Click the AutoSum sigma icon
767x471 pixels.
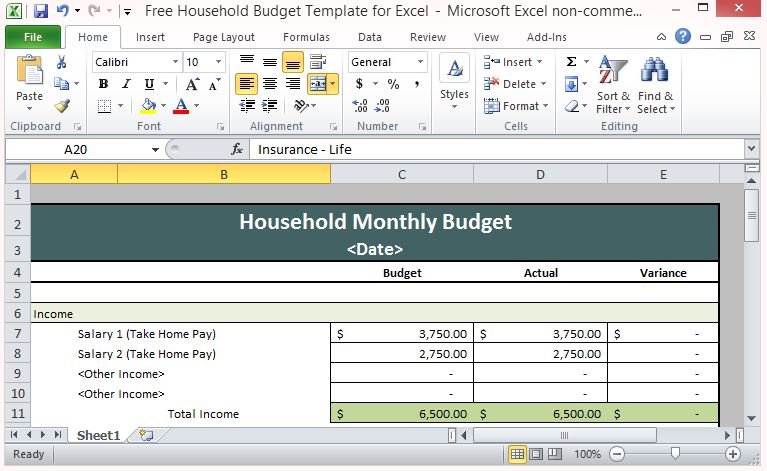(x=571, y=62)
